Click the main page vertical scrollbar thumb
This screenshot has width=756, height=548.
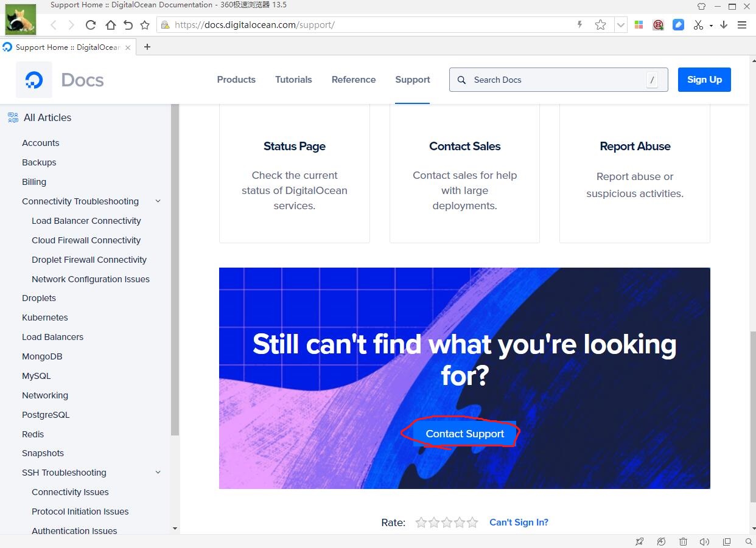click(752, 417)
